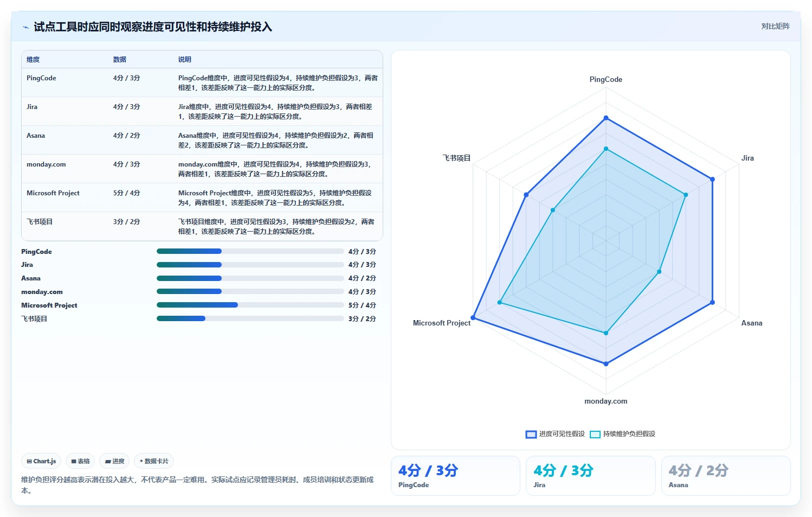Click the Jira axis label on the radar chart

point(747,158)
